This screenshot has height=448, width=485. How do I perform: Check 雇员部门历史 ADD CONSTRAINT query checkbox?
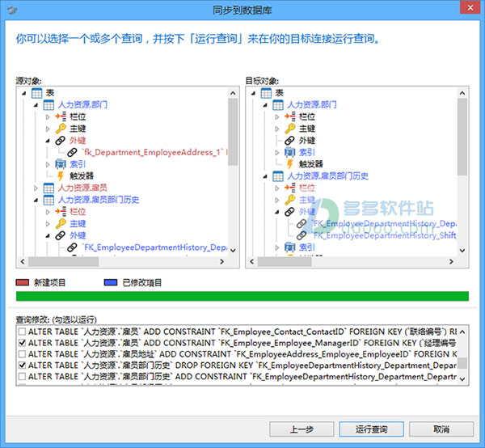[x=22, y=377]
